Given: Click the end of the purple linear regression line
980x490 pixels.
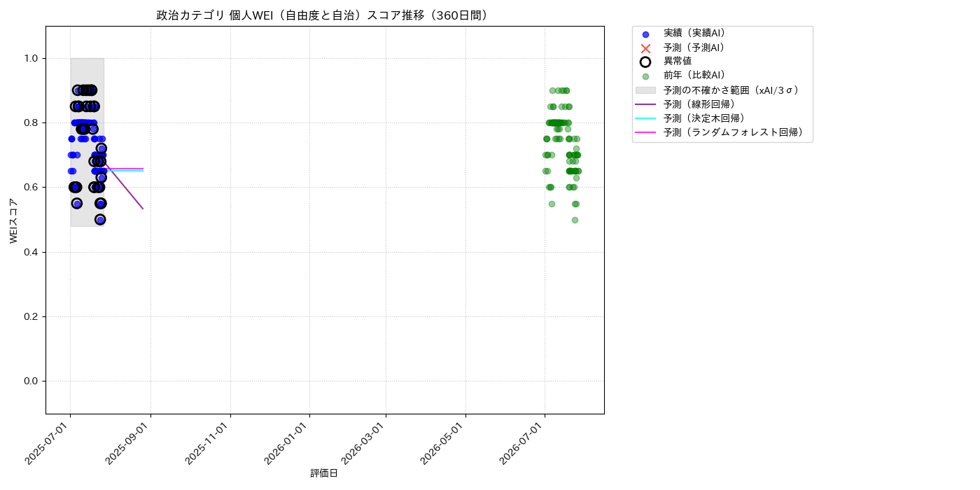Looking at the screenshot, I should tap(143, 209).
